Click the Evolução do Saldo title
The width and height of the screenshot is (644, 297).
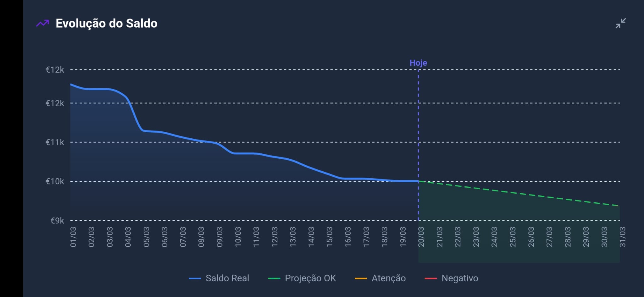106,23
